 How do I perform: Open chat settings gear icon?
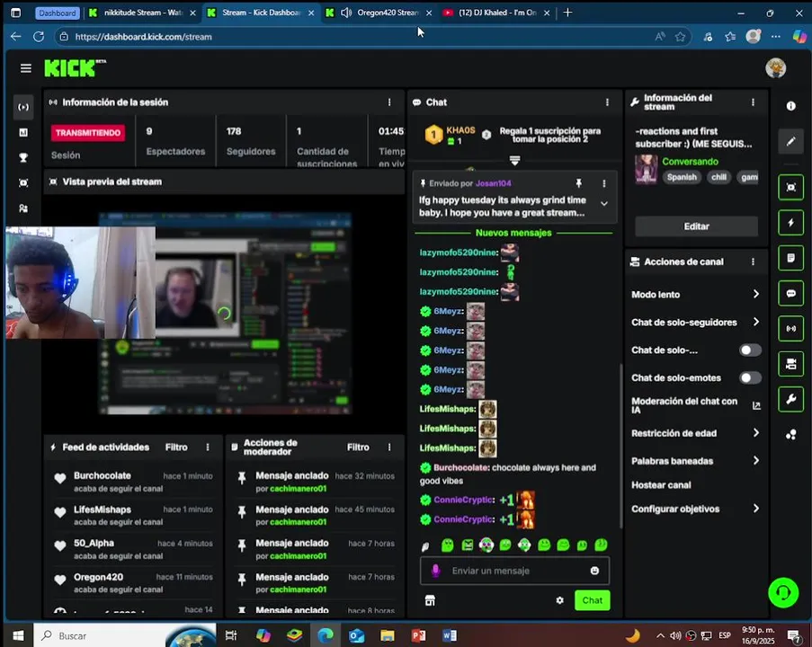[560, 600]
